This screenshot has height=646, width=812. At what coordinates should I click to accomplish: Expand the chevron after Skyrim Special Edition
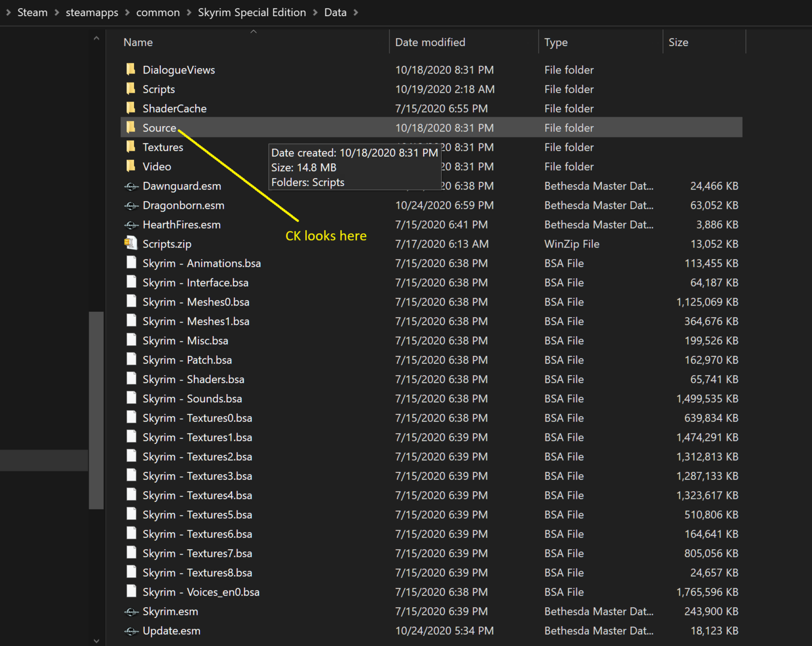coord(315,13)
